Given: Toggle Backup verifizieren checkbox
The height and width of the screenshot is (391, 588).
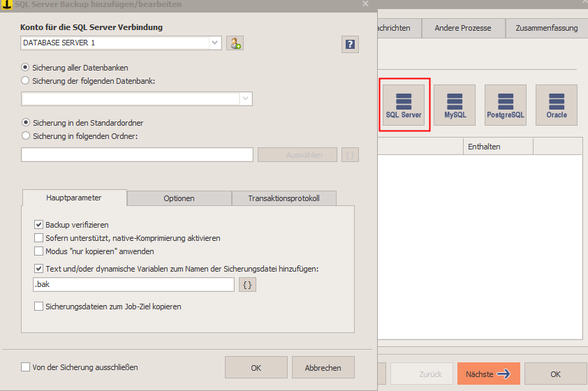Looking at the screenshot, I should coord(38,225).
